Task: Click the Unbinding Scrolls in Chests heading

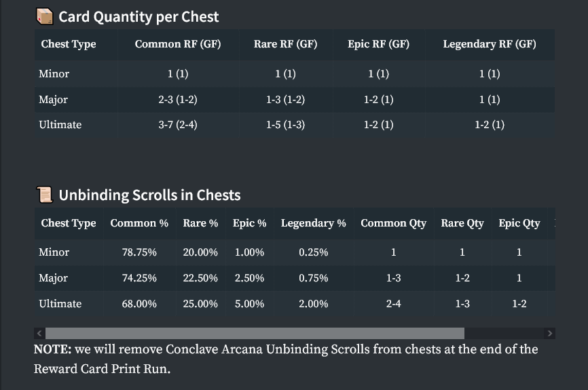Action: coord(149,195)
